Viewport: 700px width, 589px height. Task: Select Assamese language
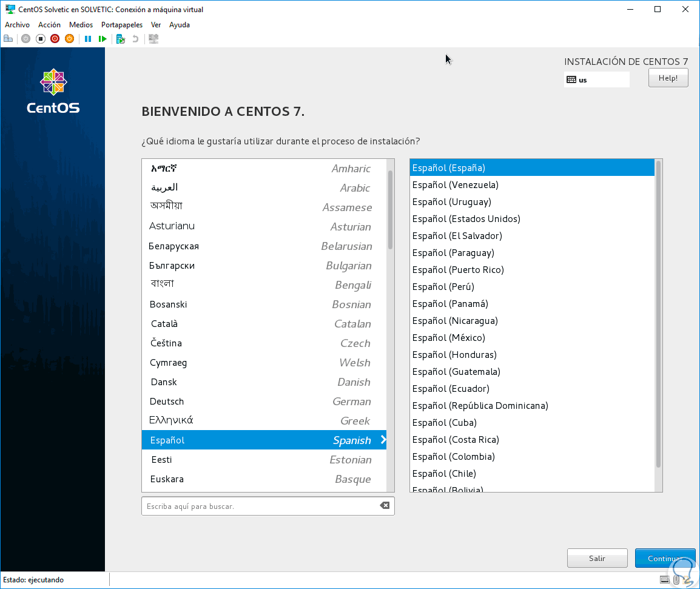264,207
